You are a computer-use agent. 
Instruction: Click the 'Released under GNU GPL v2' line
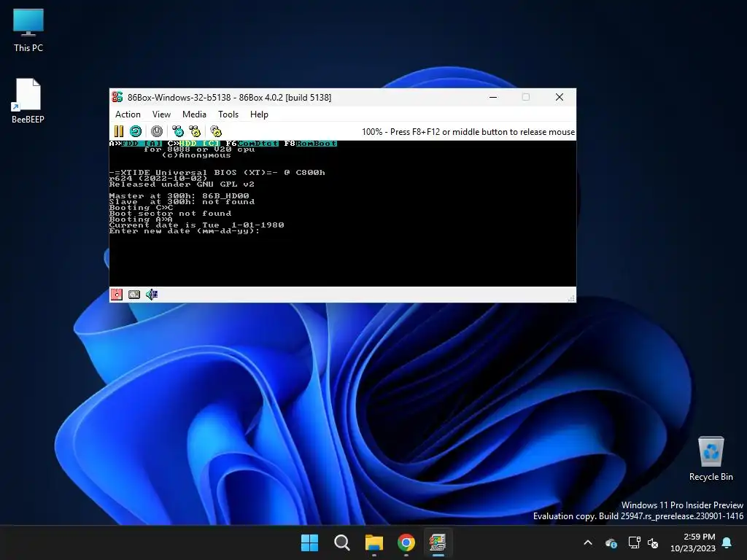tap(182, 184)
